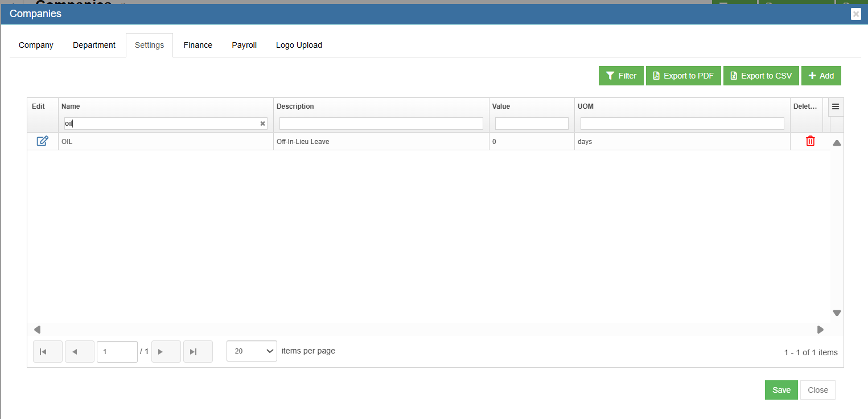
Task: Click the Description filter input field
Action: tap(381, 124)
